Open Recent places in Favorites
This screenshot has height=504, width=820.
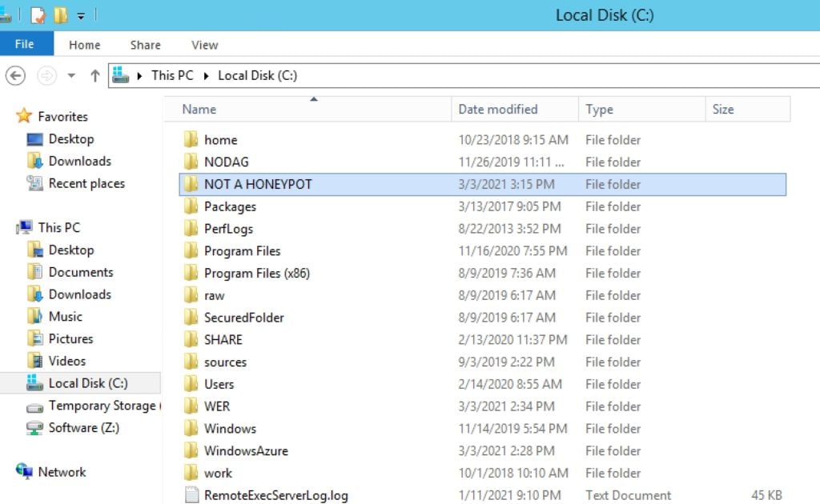(86, 183)
